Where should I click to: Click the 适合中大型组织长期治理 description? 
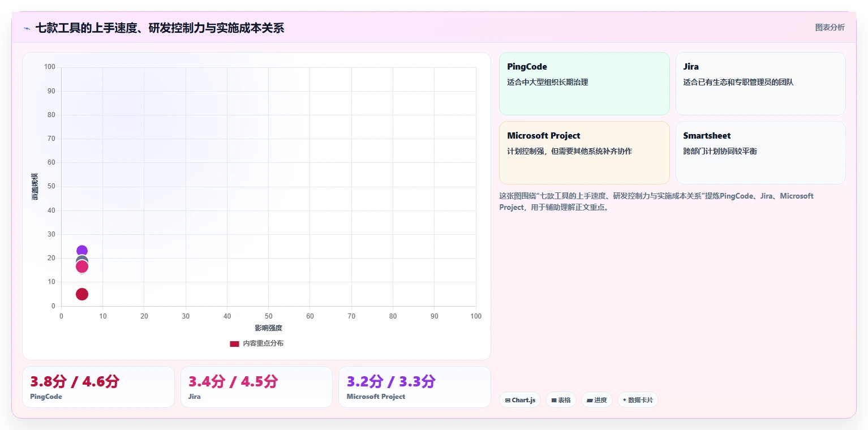click(x=548, y=82)
